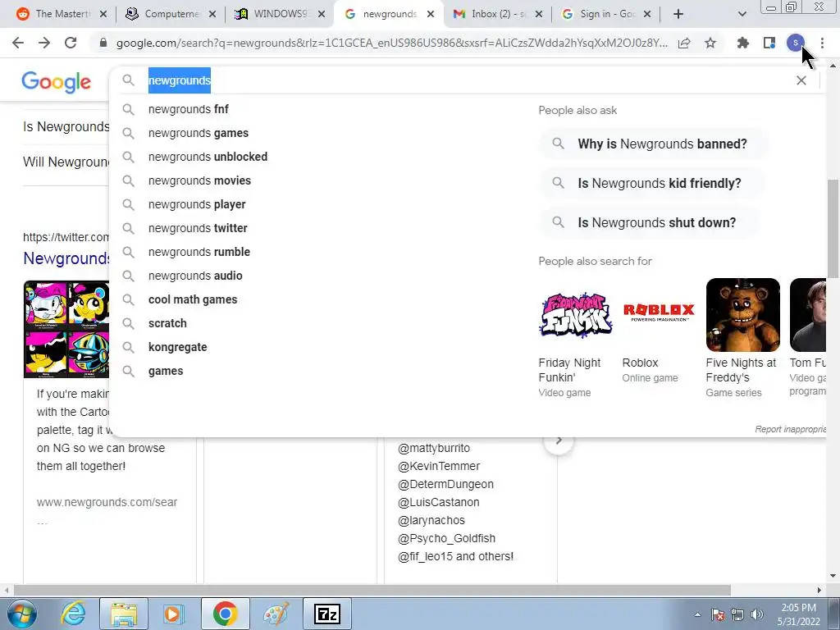Select suggestion newgrounds twitter

pos(198,228)
